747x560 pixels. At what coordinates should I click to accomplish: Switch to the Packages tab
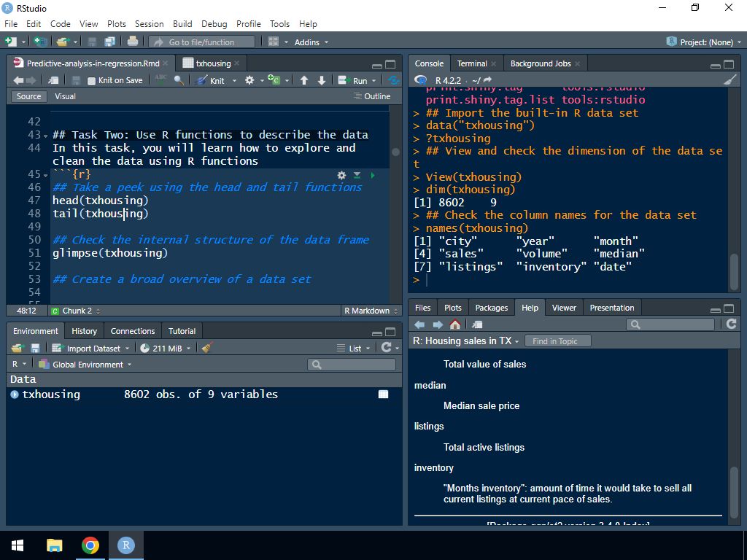pos(491,308)
